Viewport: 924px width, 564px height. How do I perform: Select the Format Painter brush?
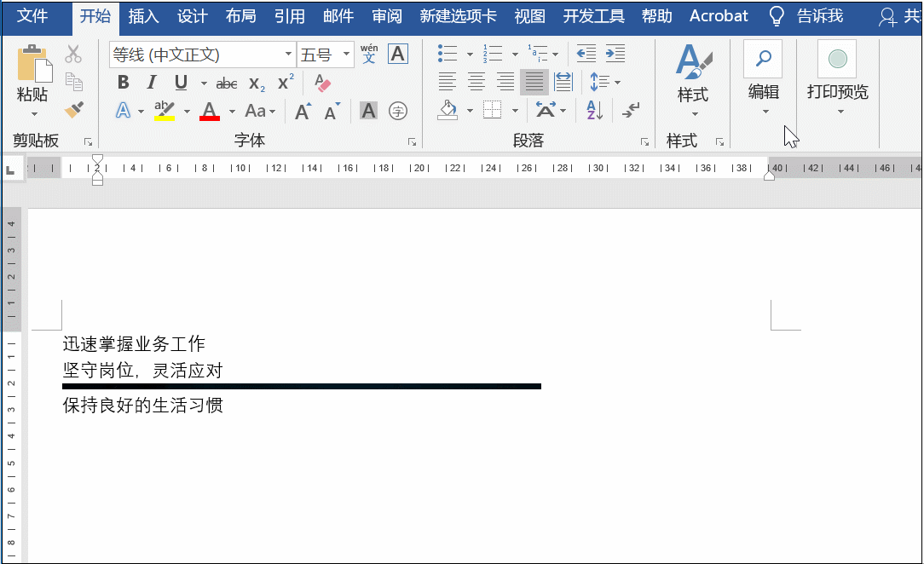[73, 110]
